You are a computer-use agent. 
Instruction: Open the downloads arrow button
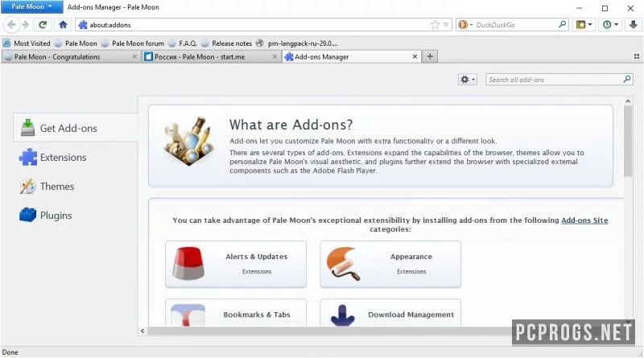pyautogui.click(x=633, y=25)
